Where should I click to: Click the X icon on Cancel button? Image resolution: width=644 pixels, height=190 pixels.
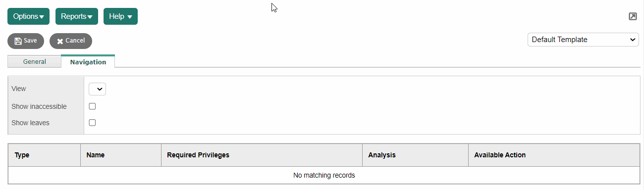pos(60,41)
